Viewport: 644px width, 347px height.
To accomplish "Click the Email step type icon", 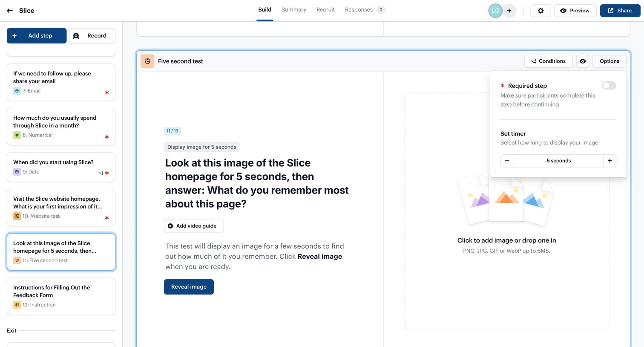I will tap(17, 91).
